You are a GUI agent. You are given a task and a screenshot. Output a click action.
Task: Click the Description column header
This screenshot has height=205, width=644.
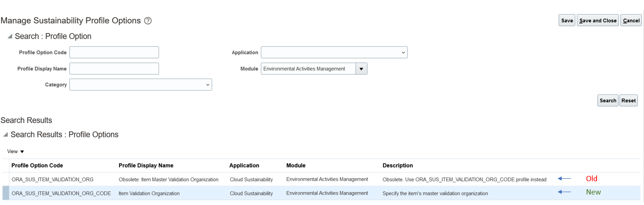[397, 165]
